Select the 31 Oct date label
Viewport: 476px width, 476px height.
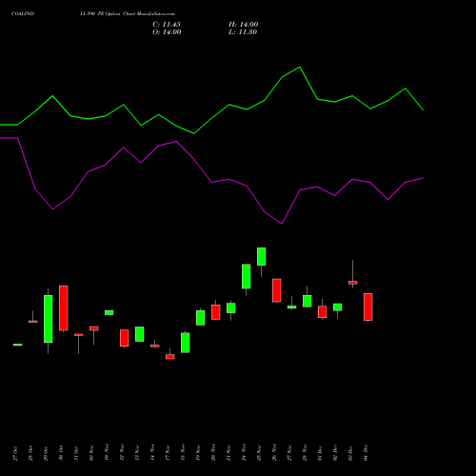point(76,453)
